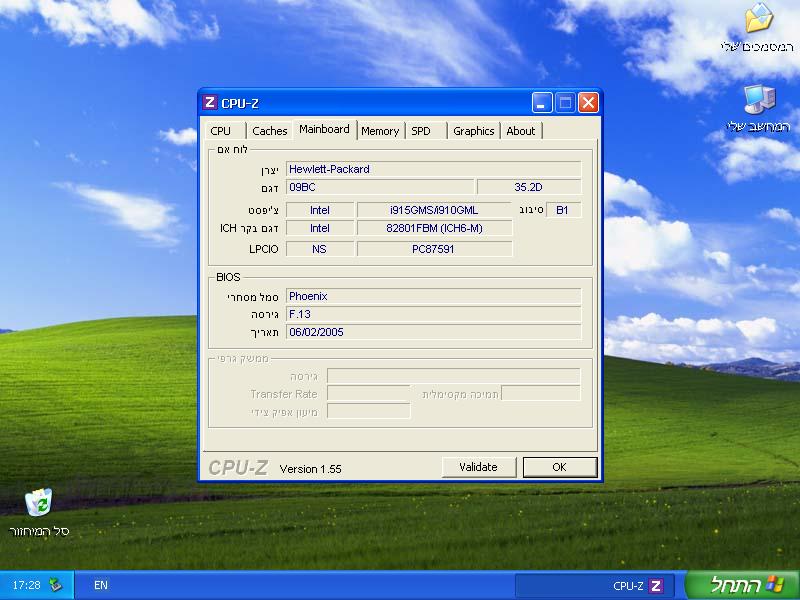Open the SPD tab

(426, 131)
